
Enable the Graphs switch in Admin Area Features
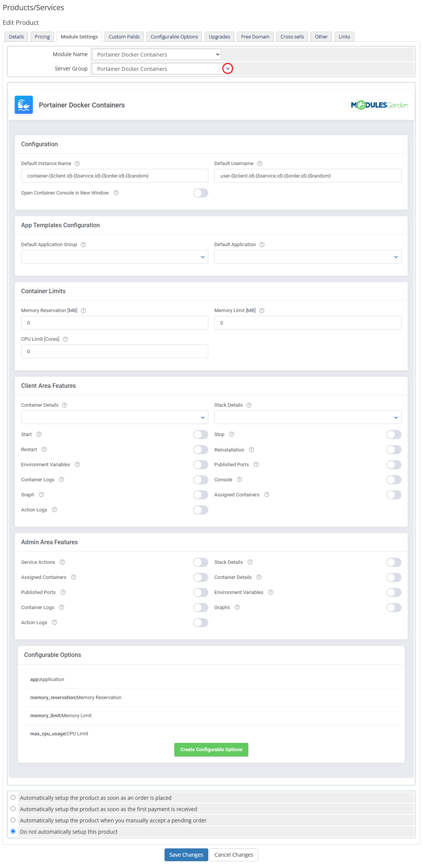[394, 608]
